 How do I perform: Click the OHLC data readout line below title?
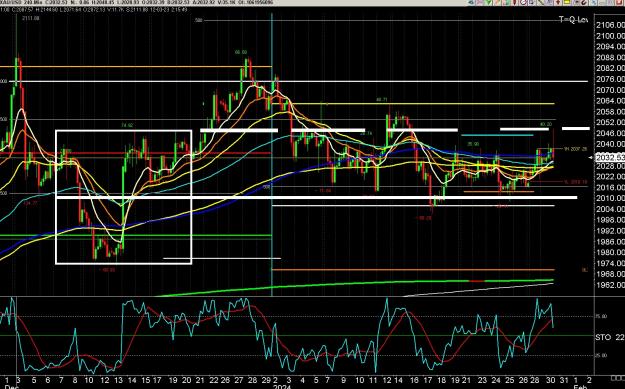click(x=94, y=9)
